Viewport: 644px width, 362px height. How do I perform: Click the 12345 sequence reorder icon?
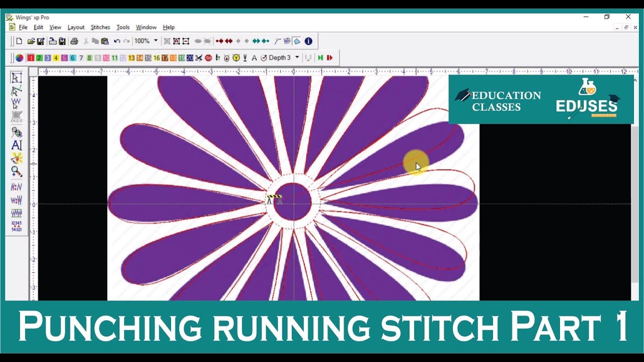(17, 226)
